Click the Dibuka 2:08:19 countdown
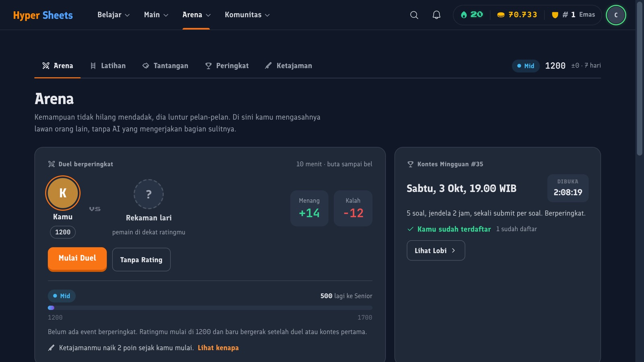The height and width of the screenshot is (362, 644). click(x=568, y=188)
